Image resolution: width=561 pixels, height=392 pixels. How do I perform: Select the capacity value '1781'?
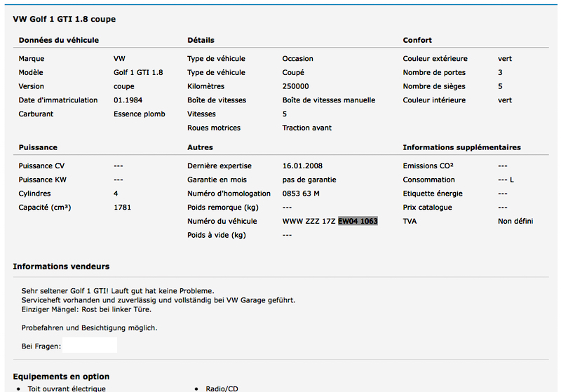(x=122, y=208)
